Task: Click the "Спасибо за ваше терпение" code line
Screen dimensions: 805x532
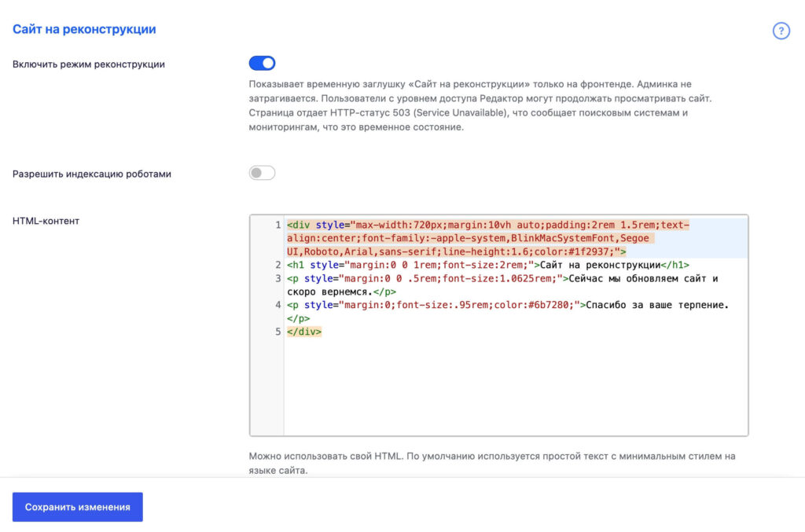Action: coord(508,311)
